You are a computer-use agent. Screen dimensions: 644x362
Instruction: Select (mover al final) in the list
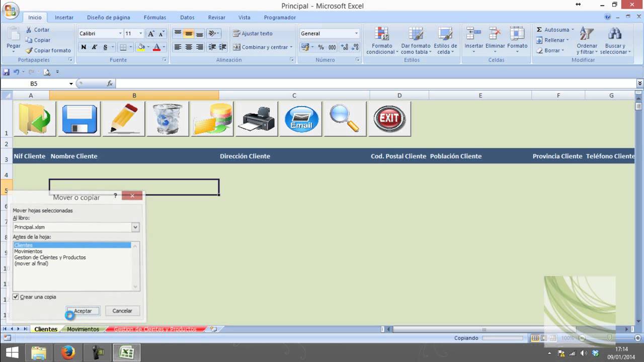coord(72,263)
